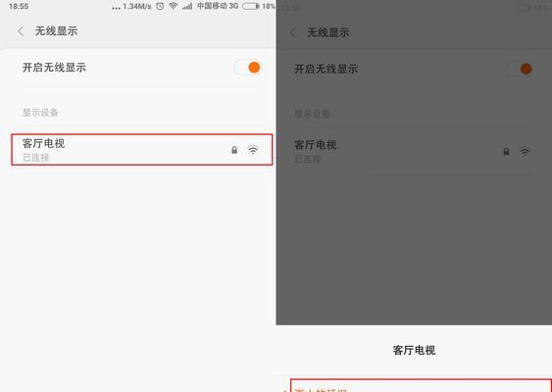Toggle the dimmed 开启无线显示 switch

(520, 69)
